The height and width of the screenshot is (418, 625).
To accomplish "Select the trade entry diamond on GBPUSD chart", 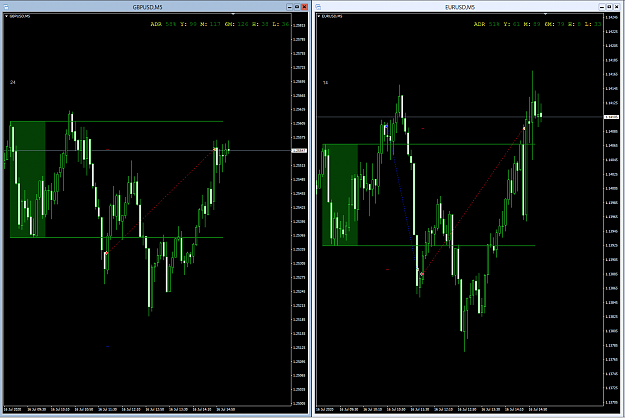I will 106,253.
